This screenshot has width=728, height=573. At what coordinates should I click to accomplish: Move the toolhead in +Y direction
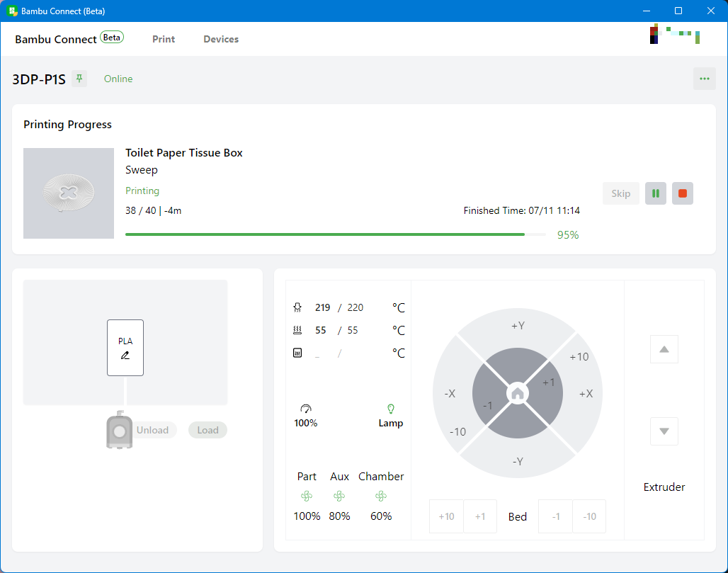(518, 326)
